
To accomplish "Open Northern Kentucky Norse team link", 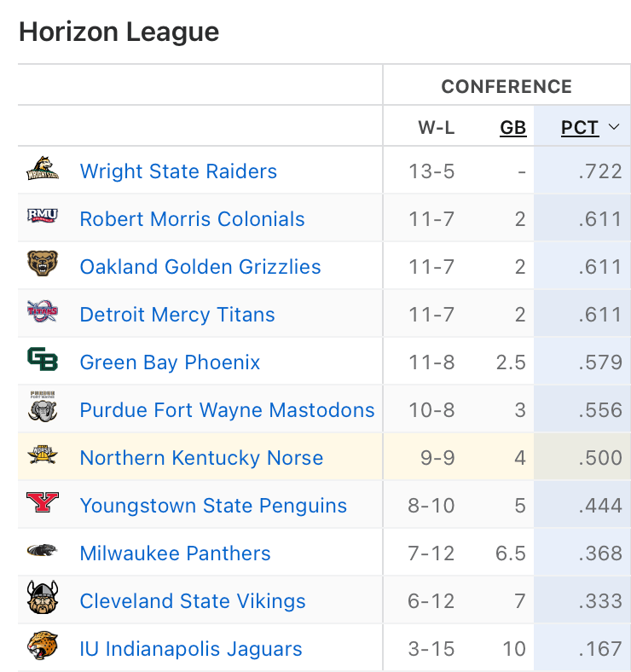I will coord(201,458).
